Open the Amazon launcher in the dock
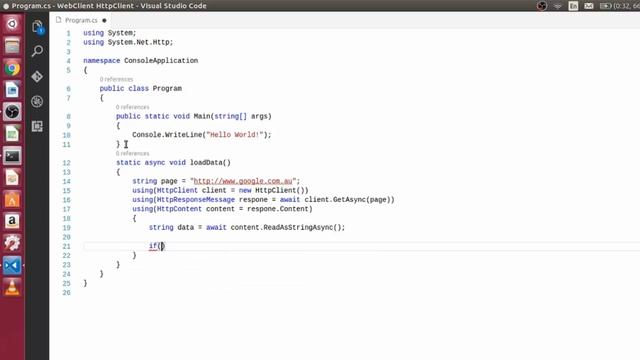 [x=12, y=221]
